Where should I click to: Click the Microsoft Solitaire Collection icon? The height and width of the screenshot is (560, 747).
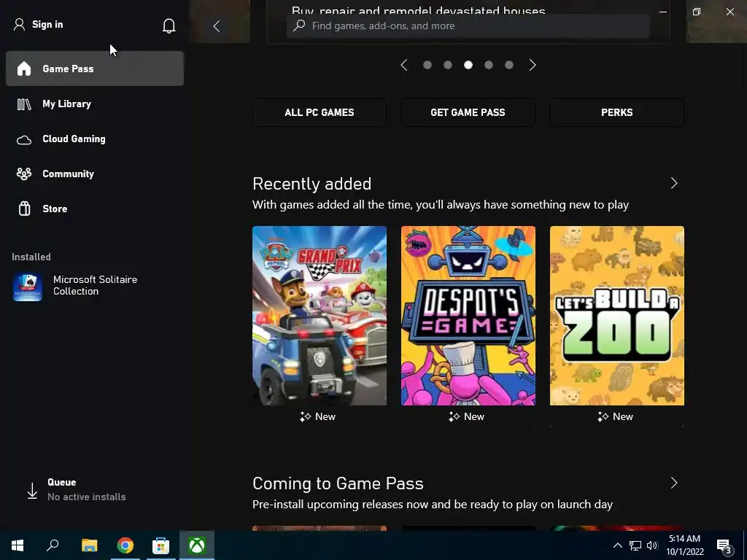(28, 287)
